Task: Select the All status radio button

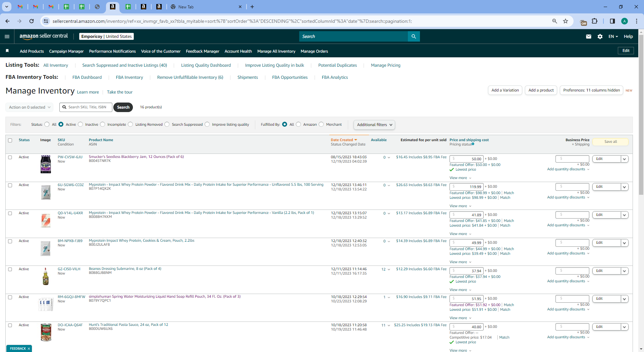Action: [47, 124]
